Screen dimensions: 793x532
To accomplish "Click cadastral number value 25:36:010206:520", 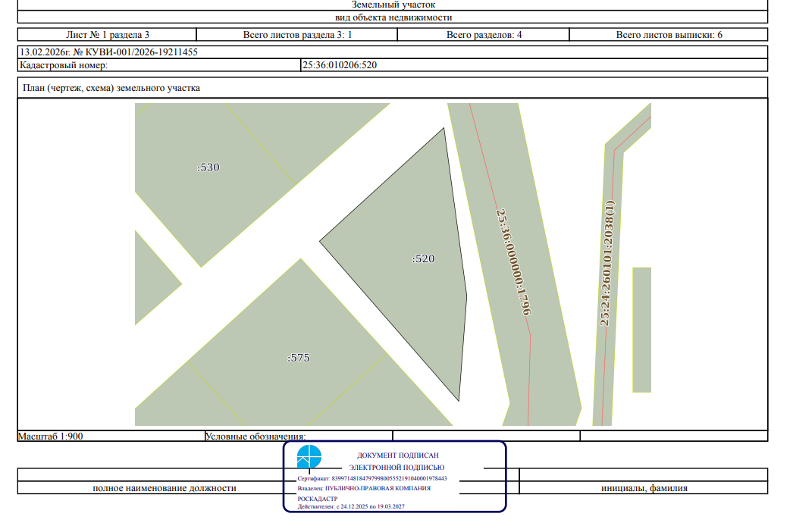I will [340, 65].
